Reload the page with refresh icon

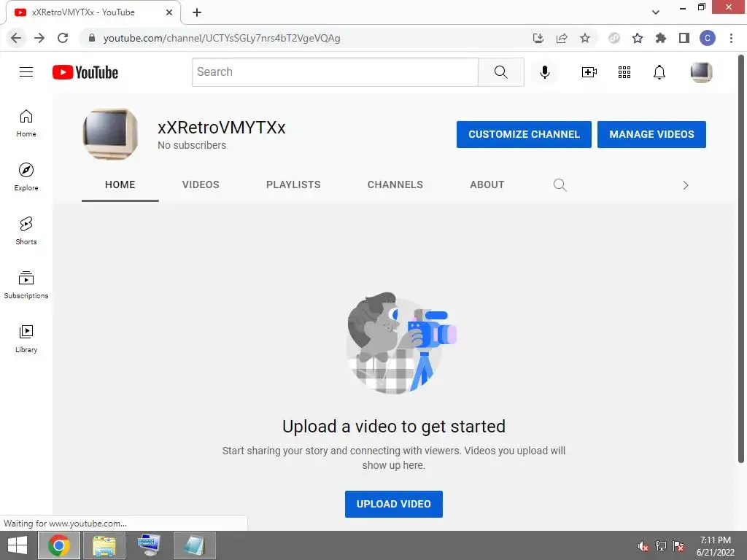(x=63, y=38)
